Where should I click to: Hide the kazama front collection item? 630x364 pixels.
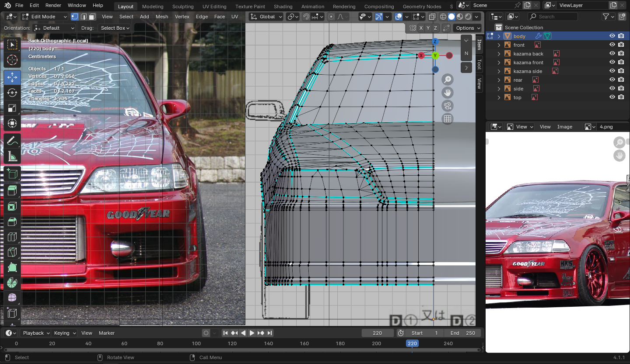click(x=612, y=62)
